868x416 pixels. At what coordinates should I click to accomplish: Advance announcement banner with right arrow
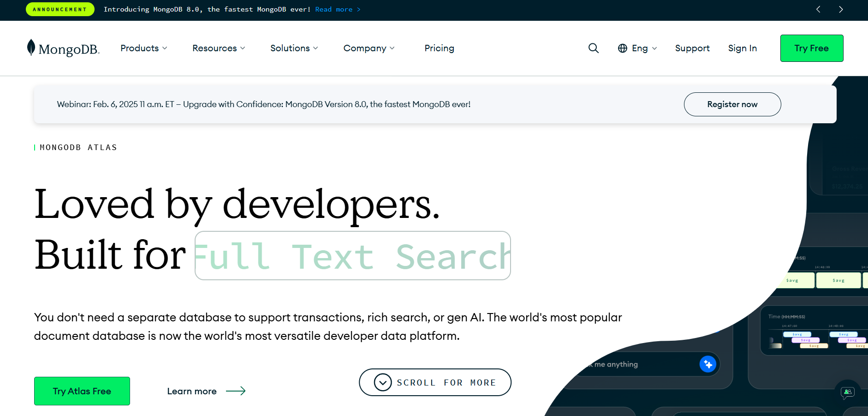[x=840, y=9]
